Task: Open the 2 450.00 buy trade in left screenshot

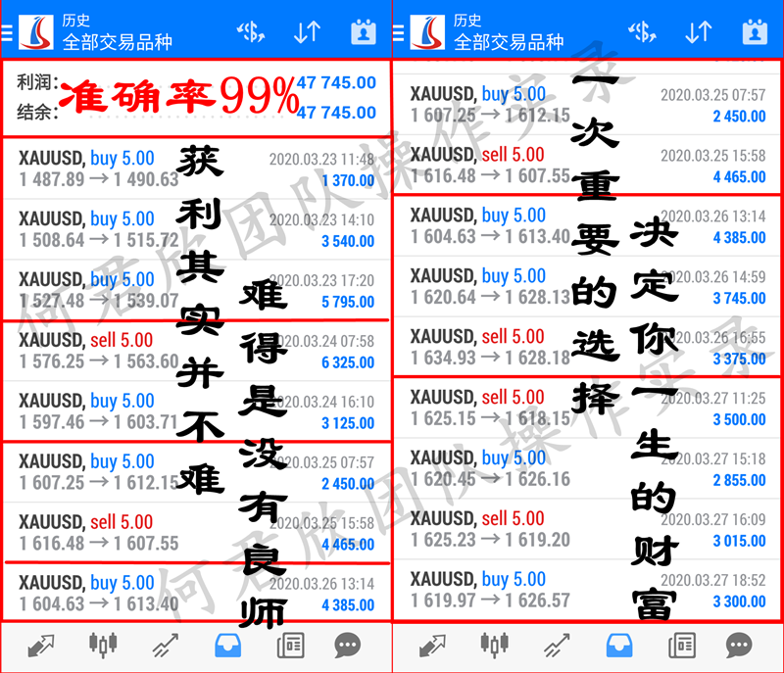Action: pos(197,472)
